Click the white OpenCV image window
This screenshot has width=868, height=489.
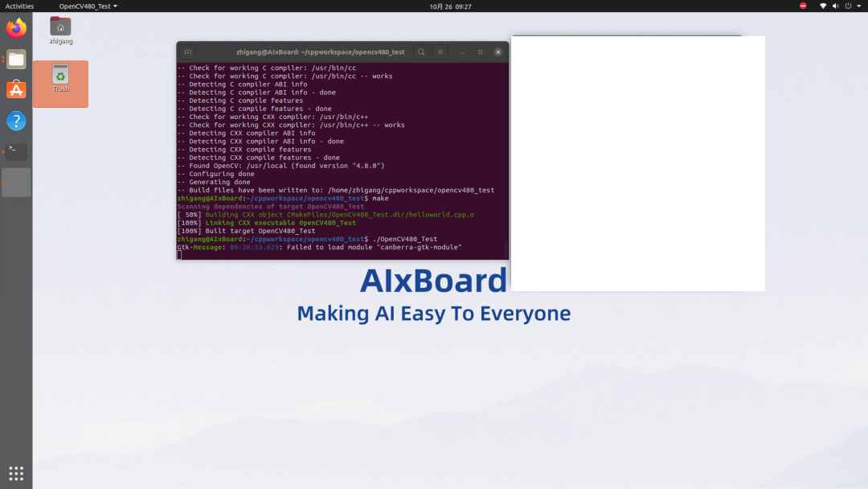tap(637, 163)
